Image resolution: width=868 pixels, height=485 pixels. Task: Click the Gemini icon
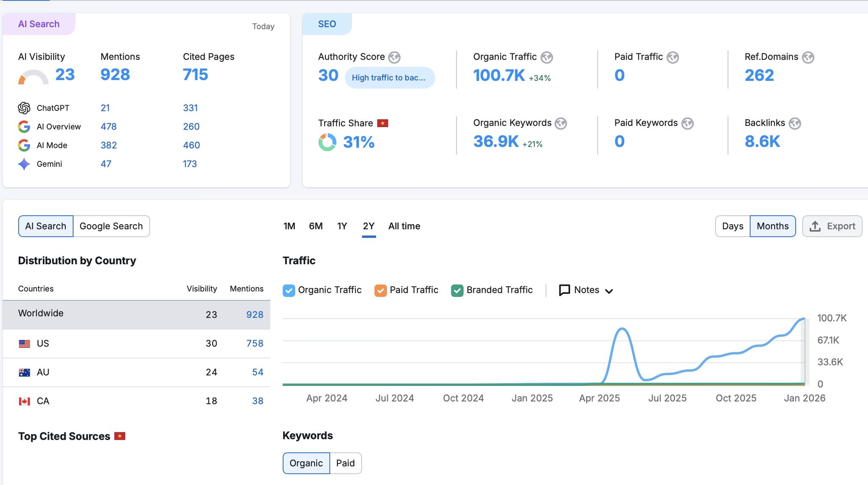[x=24, y=164]
